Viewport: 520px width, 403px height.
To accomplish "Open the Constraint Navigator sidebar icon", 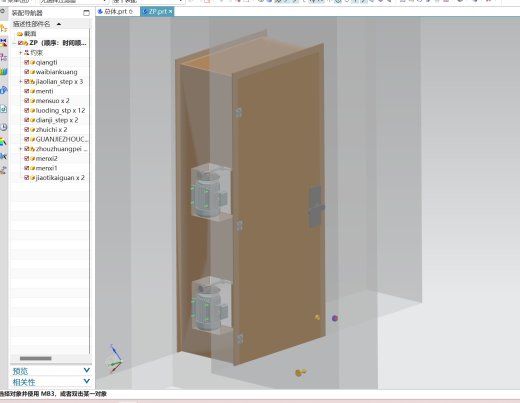I will [x=3, y=43].
